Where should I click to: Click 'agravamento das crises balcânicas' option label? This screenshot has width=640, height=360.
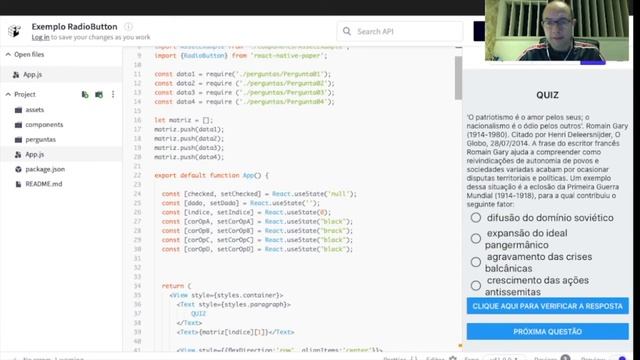[538, 262]
